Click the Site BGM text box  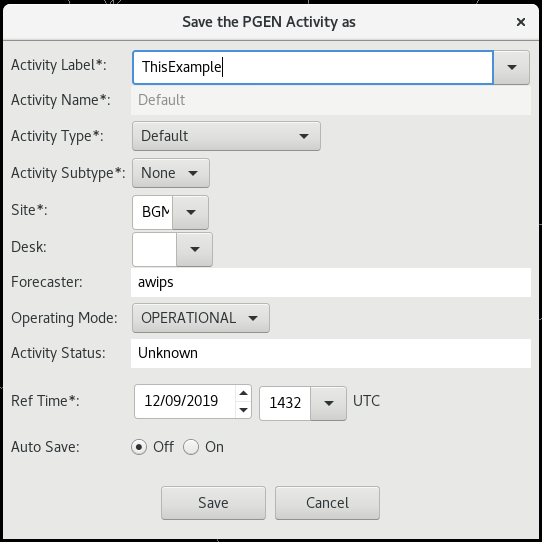152,212
